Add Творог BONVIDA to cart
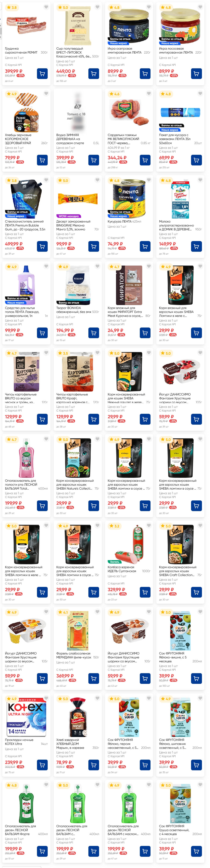This screenshot has height=868, width=210. (x=93, y=333)
